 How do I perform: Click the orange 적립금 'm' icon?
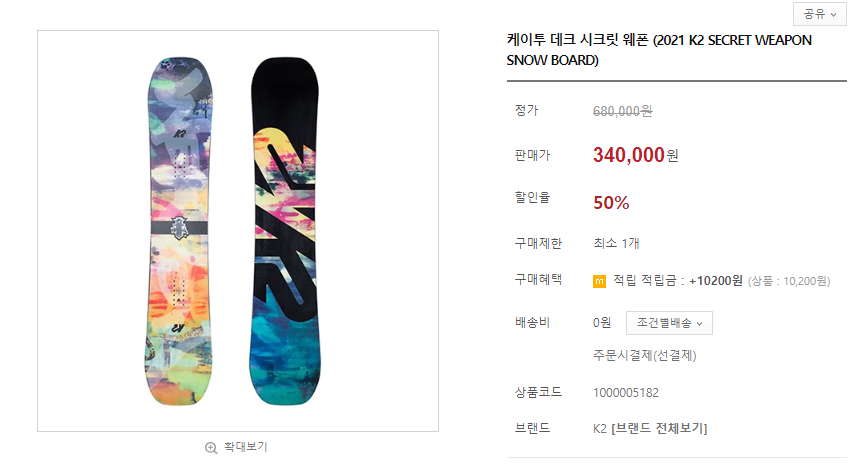pyautogui.click(x=599, y=282)
